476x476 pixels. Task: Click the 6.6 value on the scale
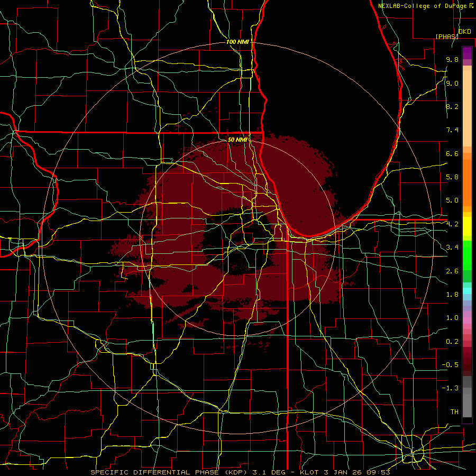pos(452,154)
